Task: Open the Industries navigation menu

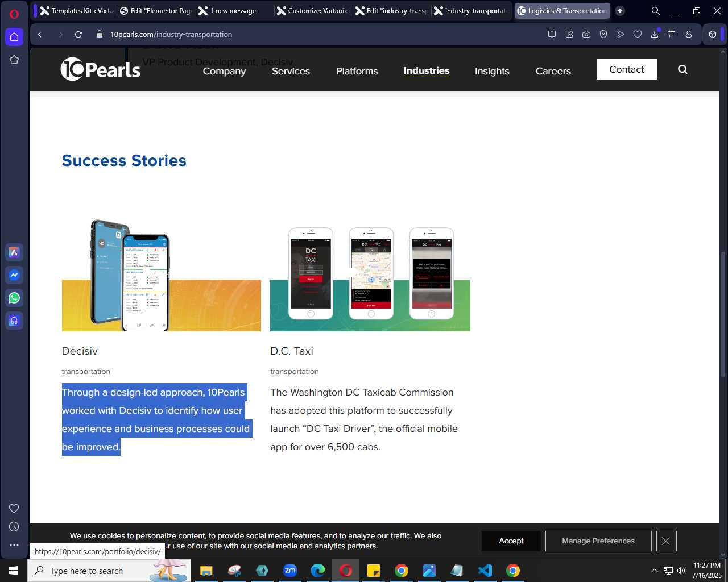Action: point(427,70)
